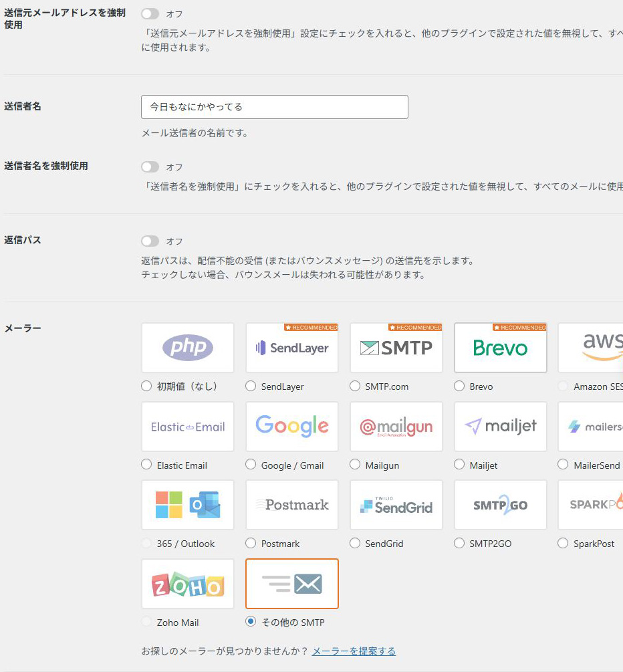Click the お探しのメーラーが見つかりませんか？ text
Screen dimensions: 623x672
tap(225, 651)
